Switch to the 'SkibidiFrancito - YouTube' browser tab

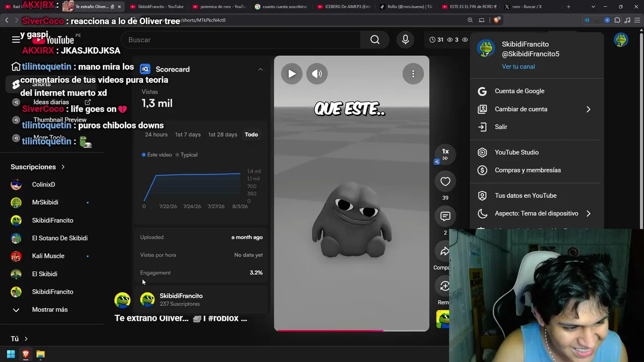pos(156,7)
